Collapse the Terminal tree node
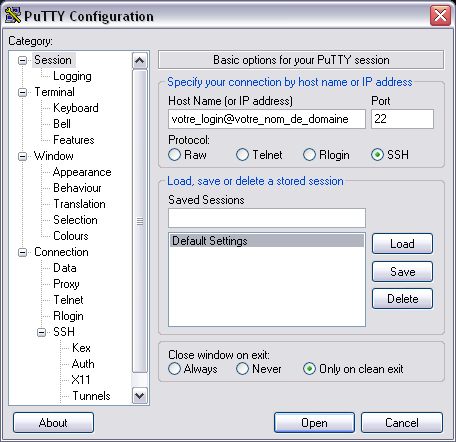The width and height of the screenshot is (456, 442). click(22, 92)
